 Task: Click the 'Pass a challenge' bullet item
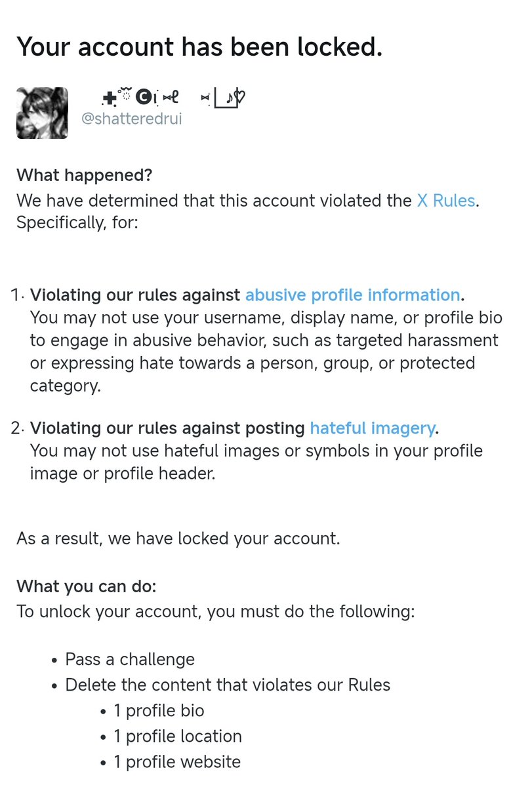(130, 659)
